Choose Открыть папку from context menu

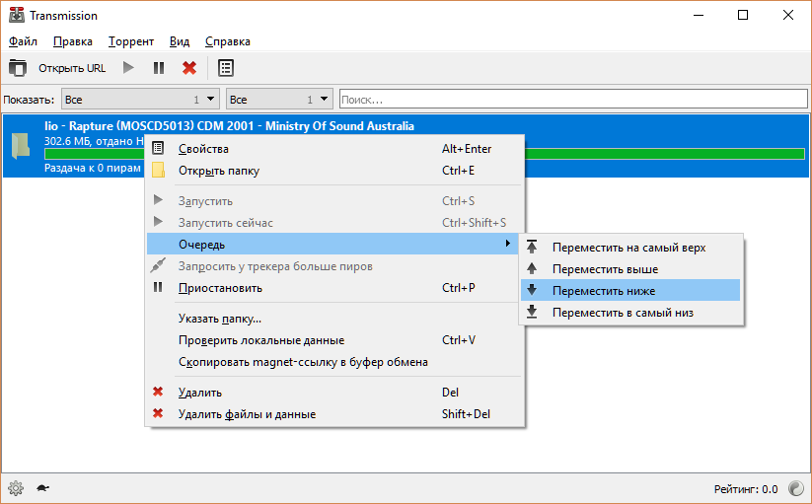[334, 171]
